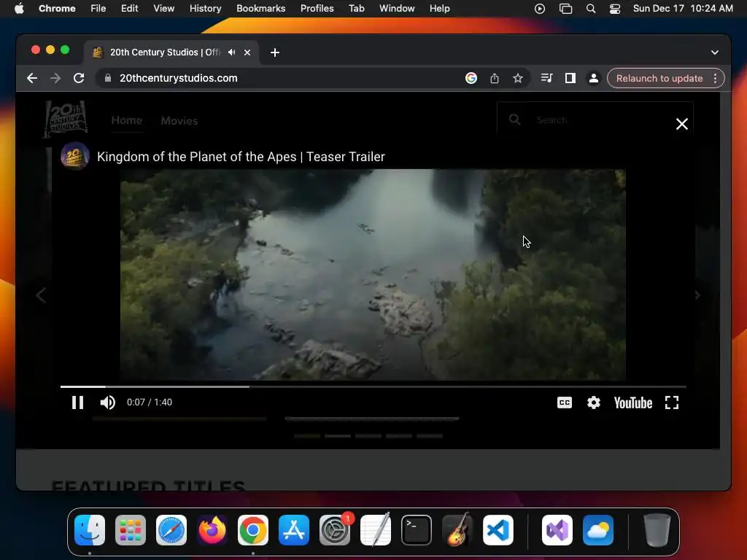This screenshot has height=560, width=747.
Task: Open the Kingdom of the Planet of the Apes title link
Action: 241,157
